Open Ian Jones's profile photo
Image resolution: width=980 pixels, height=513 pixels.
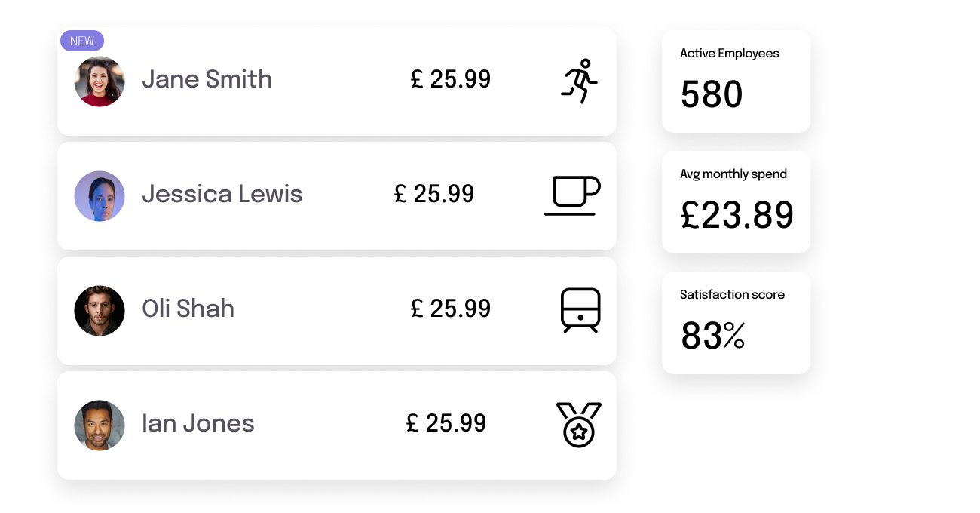pyautogui.click(x=100, y=425)
